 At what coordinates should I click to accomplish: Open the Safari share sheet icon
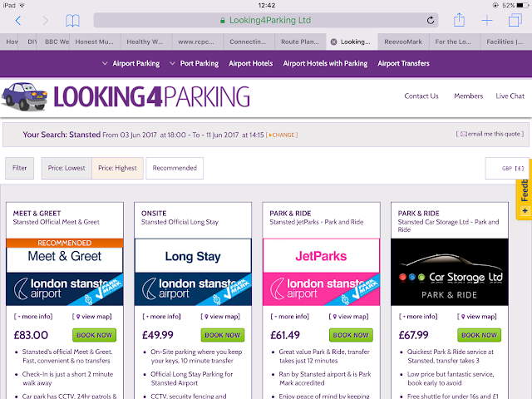tap(459, 20)
